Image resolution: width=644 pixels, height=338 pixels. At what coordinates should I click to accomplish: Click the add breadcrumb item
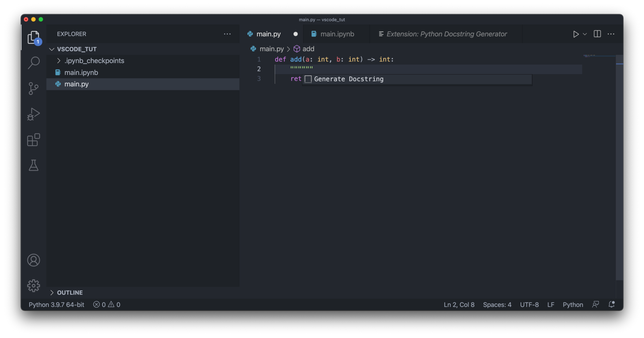point(308,49)
